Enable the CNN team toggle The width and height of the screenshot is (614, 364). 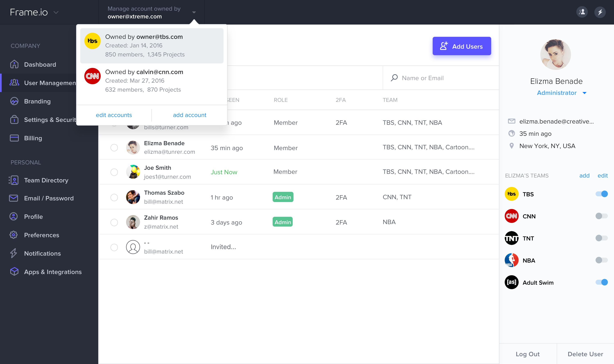click(x=601, y=216)
